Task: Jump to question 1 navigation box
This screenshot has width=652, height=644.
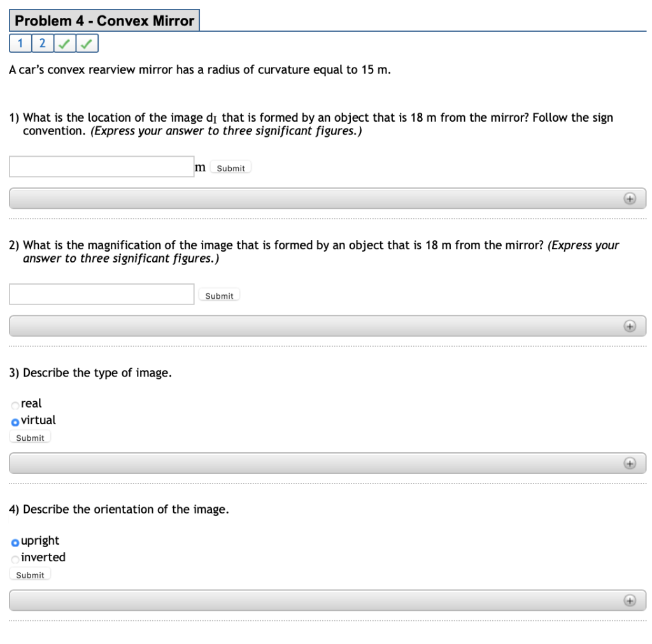Action: point(20,43)
